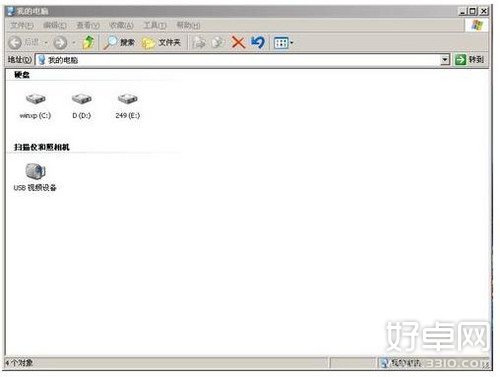This screenshot has height=377, width=500.
Task: Open the Back history dropdown arrow
Action: point(46,43)
